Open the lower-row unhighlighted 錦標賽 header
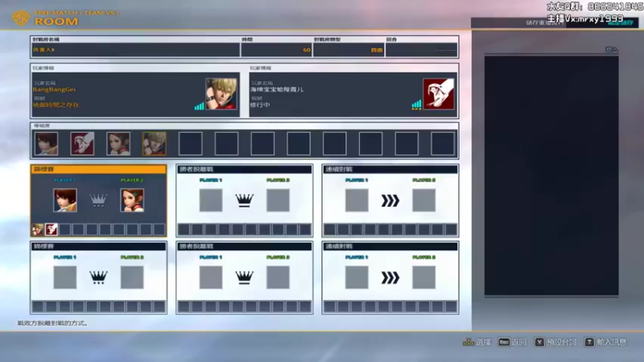This screenshot has height=362, width=644. click(98, 246)
